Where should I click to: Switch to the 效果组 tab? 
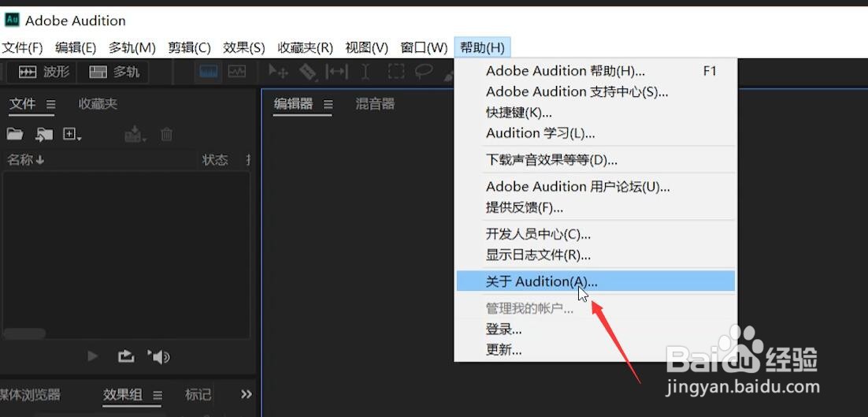pos(123,395)
